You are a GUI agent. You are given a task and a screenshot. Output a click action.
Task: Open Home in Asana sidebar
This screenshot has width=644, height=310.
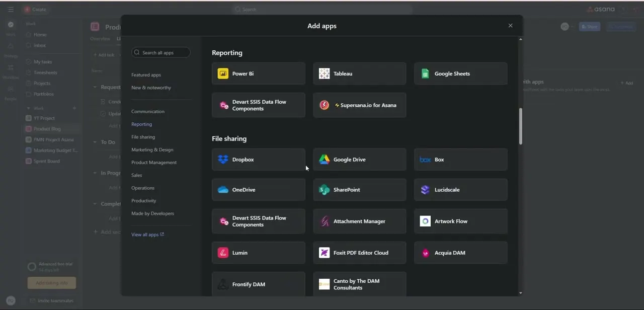[x=40, y=35]
